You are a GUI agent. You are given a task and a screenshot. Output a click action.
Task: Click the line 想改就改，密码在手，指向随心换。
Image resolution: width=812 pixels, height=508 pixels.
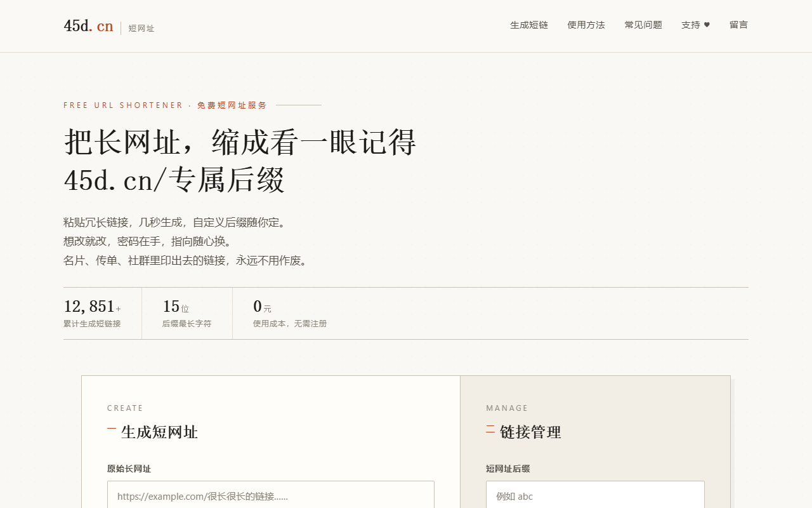tap(148, 241)
